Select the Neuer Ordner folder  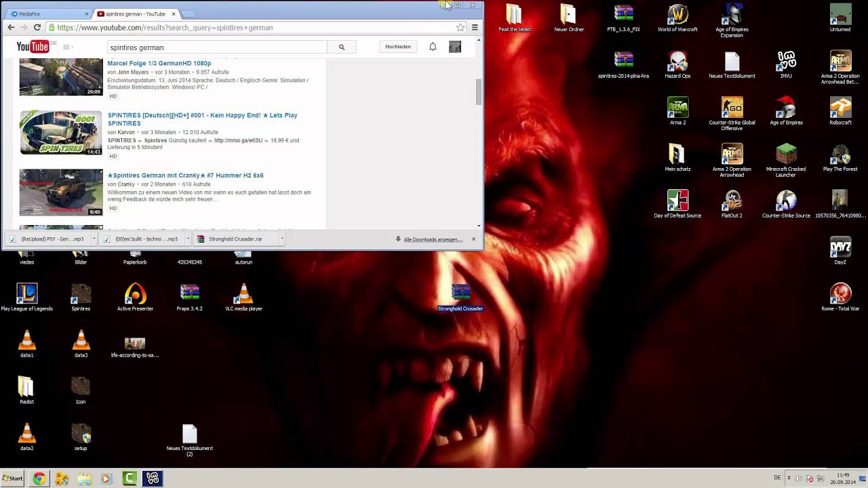[x=569, y=18]
